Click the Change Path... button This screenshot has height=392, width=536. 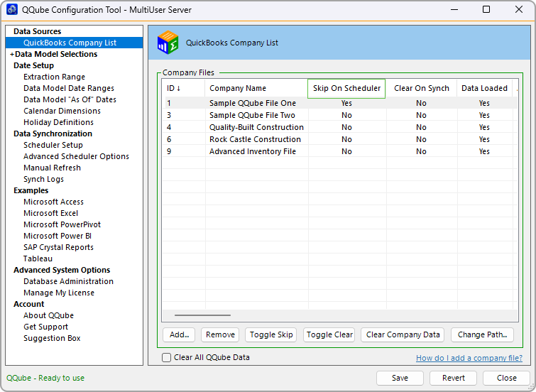point(482,334)
